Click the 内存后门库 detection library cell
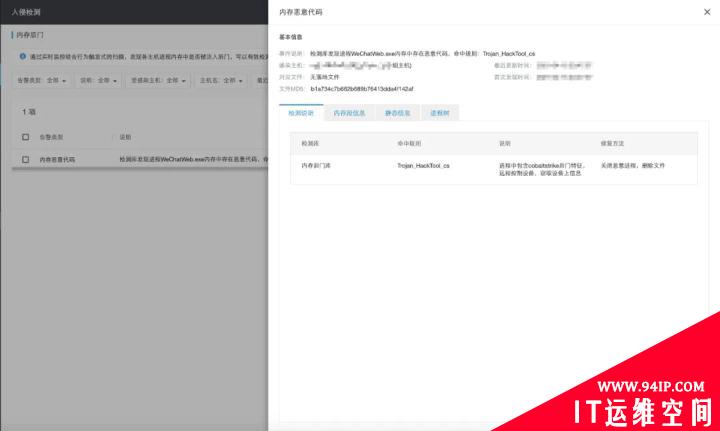The width and height of the screenshot is (720, 431). click(316, 165)
